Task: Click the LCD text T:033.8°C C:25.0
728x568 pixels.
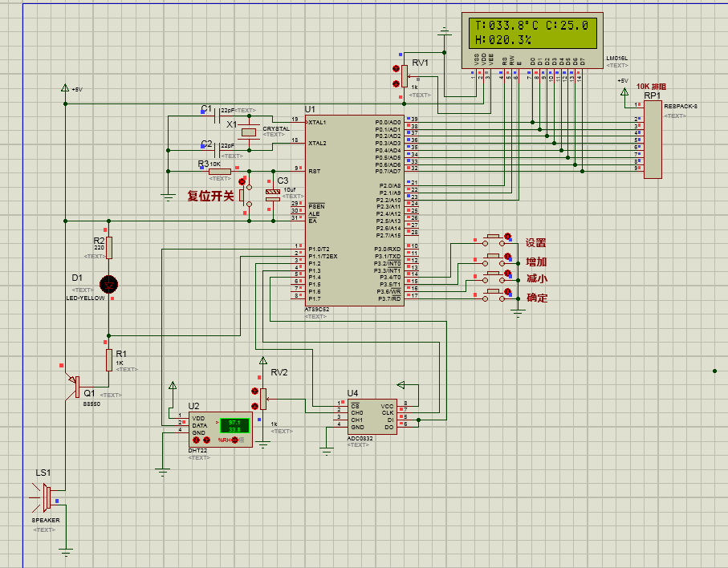Action: pos(532,26)
